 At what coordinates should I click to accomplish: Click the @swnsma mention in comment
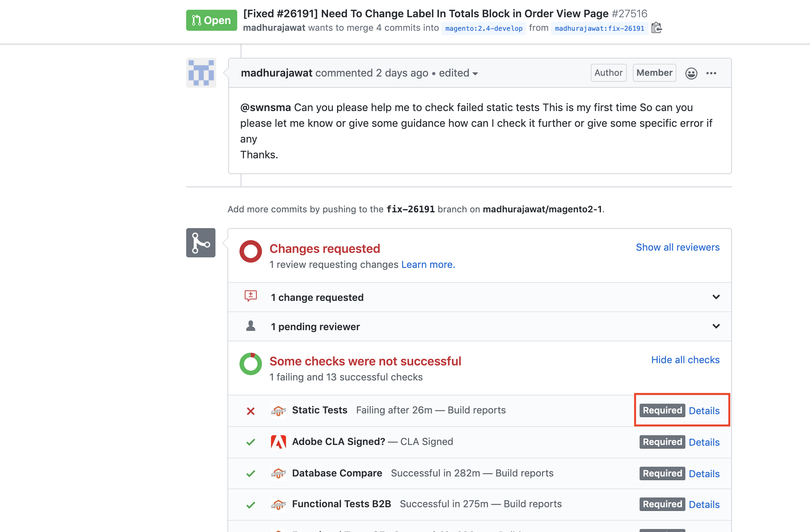[265, 107]
